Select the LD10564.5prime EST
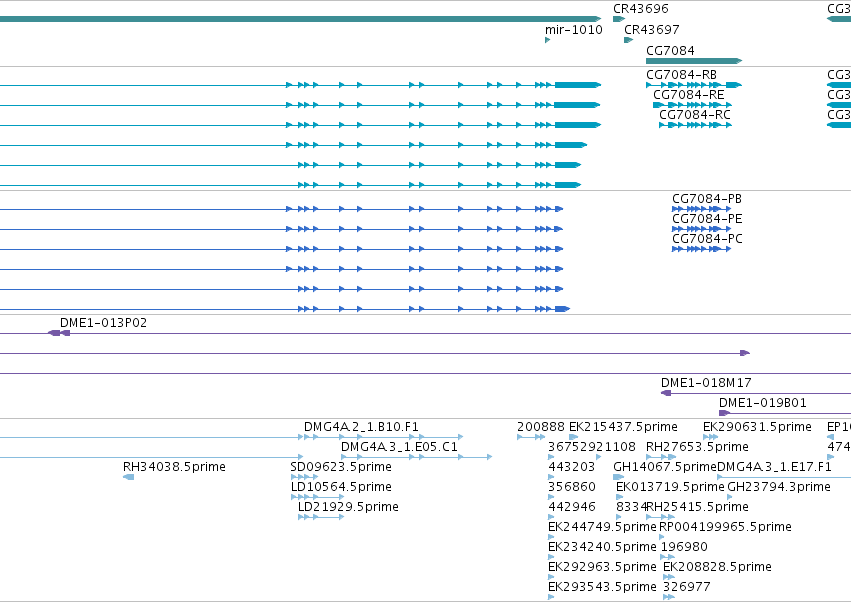Screen dimensions: 851x602 click(x=317, y=497)
